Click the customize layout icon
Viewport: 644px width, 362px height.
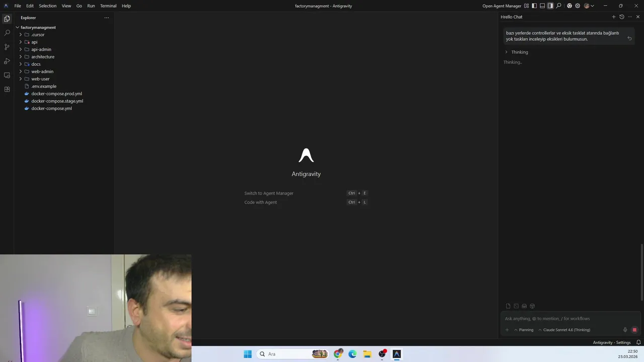tap(526, 6)
